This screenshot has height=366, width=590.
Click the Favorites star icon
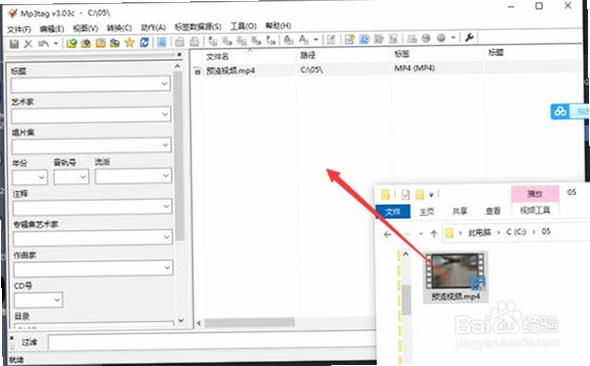click(x=129, y=43)
